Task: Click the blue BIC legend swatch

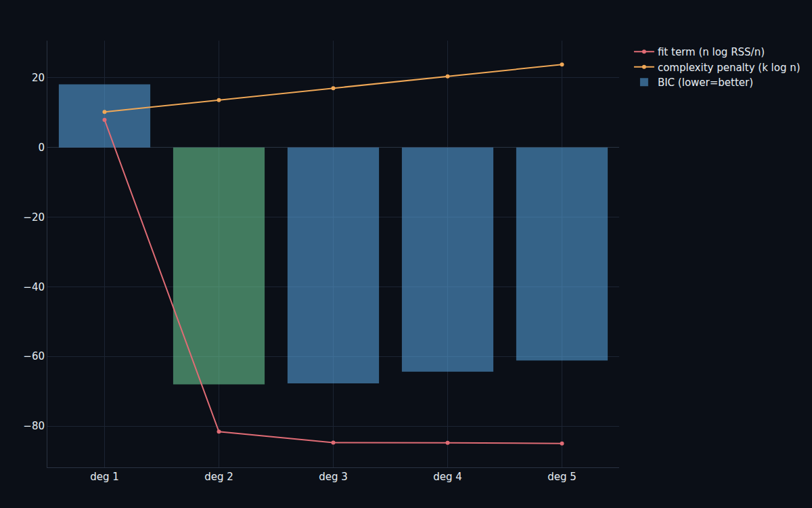Action: 644,82
